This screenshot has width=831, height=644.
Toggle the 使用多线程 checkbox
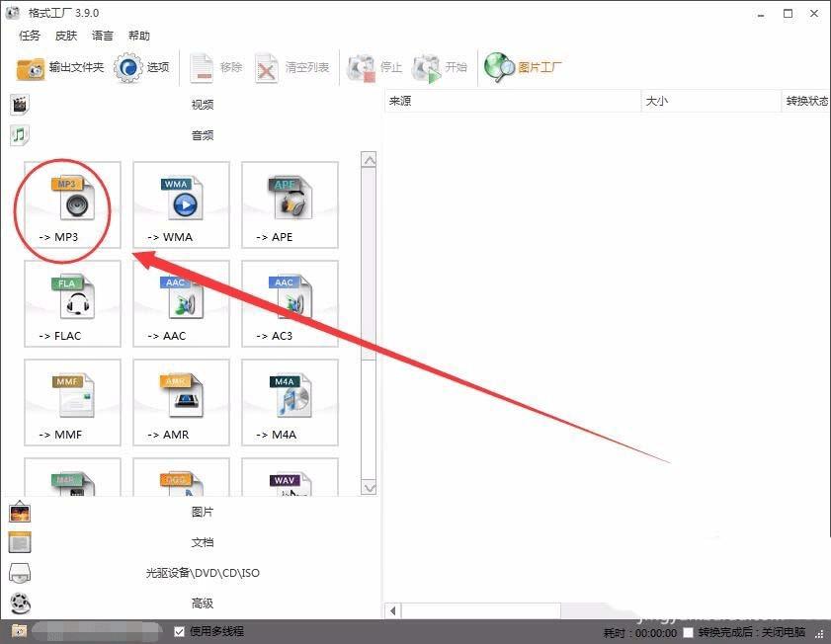tap(179, 631)
